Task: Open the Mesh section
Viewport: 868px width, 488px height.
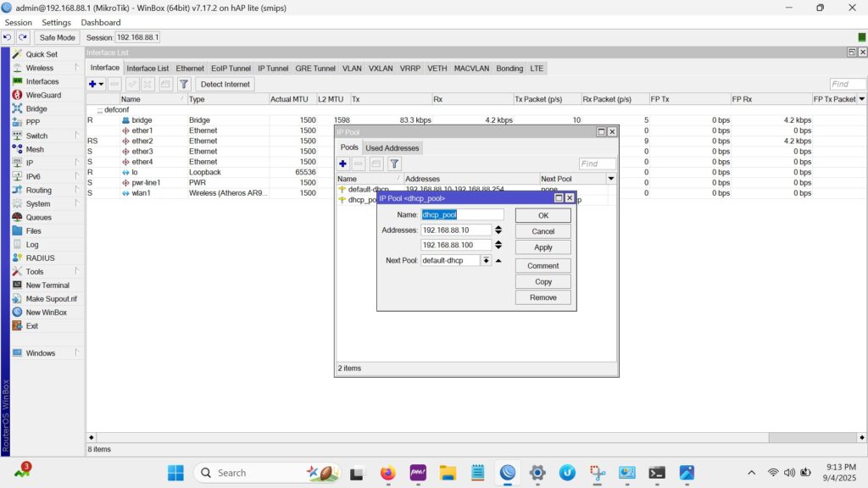Action: click(34, 149)
